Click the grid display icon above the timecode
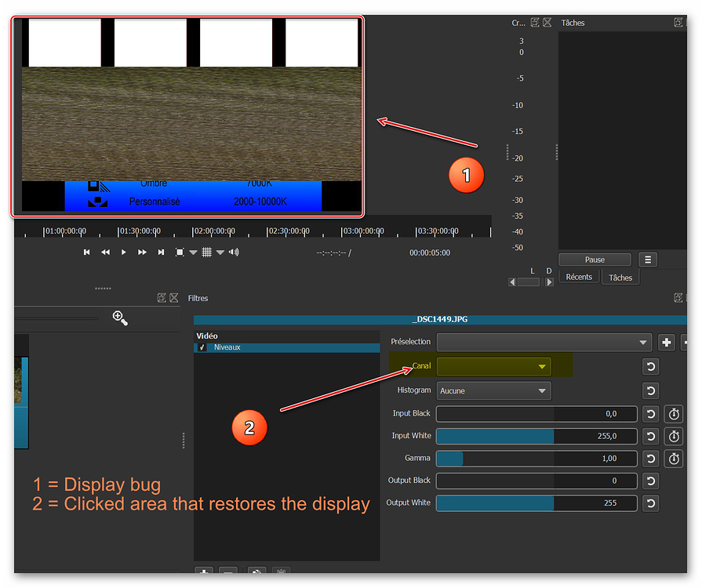This screenshot has width=702, height=588. pos(208,252)
